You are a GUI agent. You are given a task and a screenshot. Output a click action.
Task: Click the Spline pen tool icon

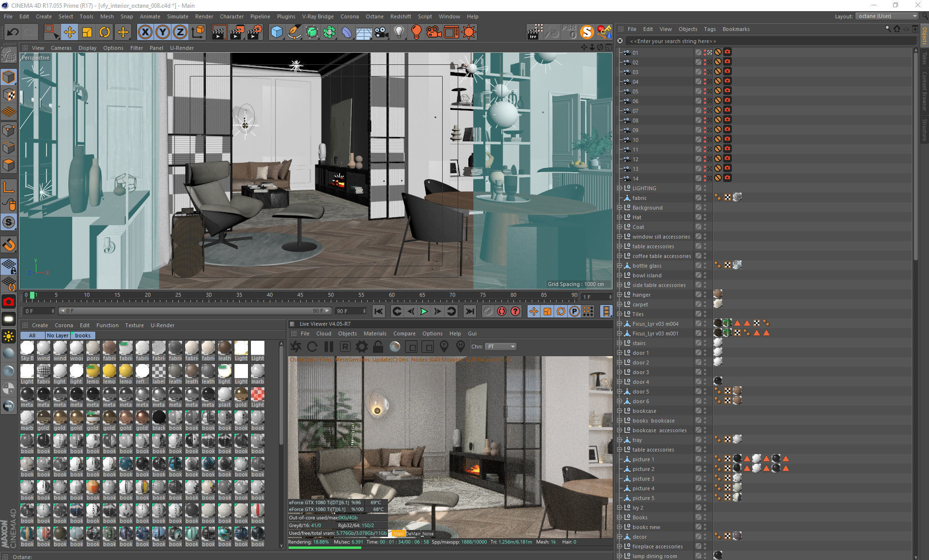coord(294,32)
